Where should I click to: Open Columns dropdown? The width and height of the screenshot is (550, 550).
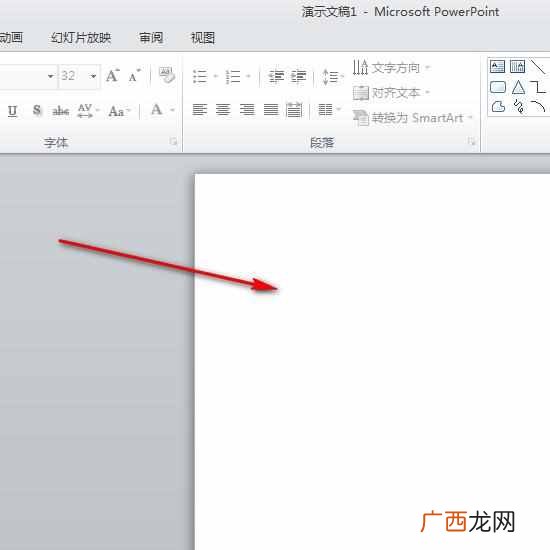tap(329, 110)
